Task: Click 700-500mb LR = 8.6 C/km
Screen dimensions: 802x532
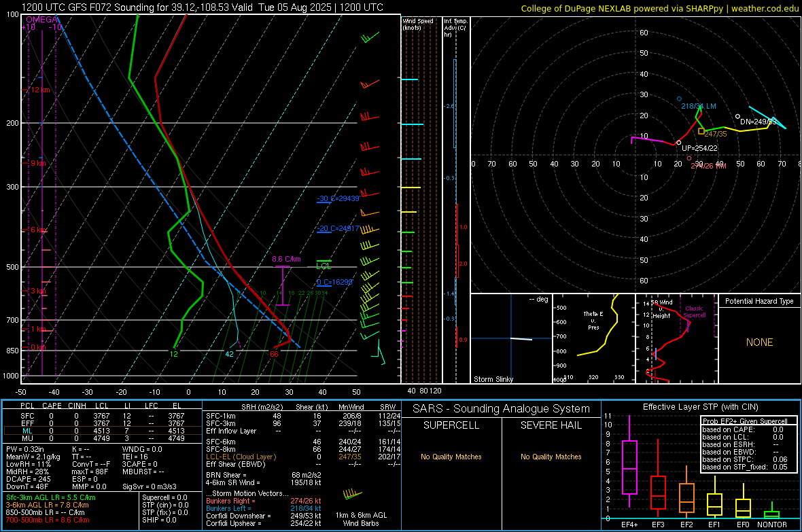Action: click(47, 520)
